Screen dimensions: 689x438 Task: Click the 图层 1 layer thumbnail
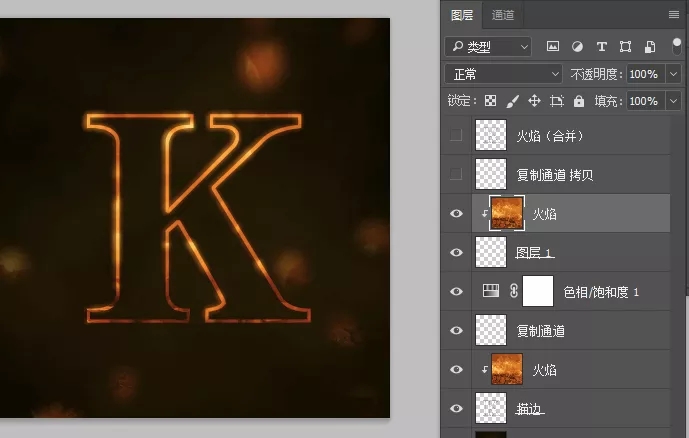pyautogui.click(x=491, y=252)
